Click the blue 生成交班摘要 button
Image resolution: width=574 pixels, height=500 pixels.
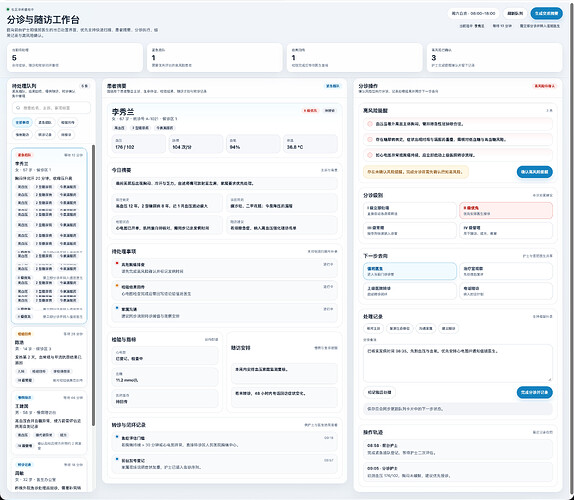tap(547, 14)
